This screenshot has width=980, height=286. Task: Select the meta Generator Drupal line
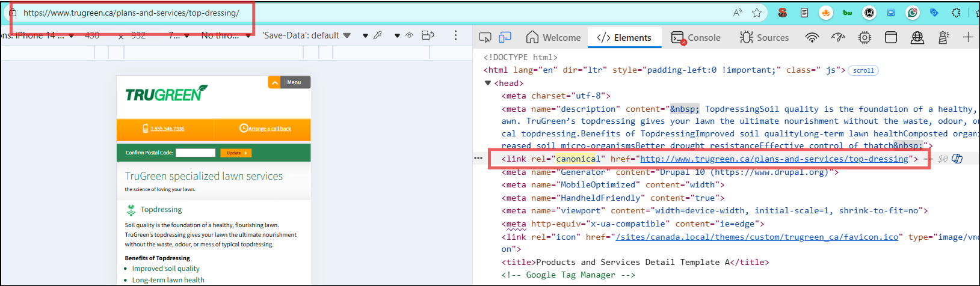pyautogui.click(x=670, y=172)
